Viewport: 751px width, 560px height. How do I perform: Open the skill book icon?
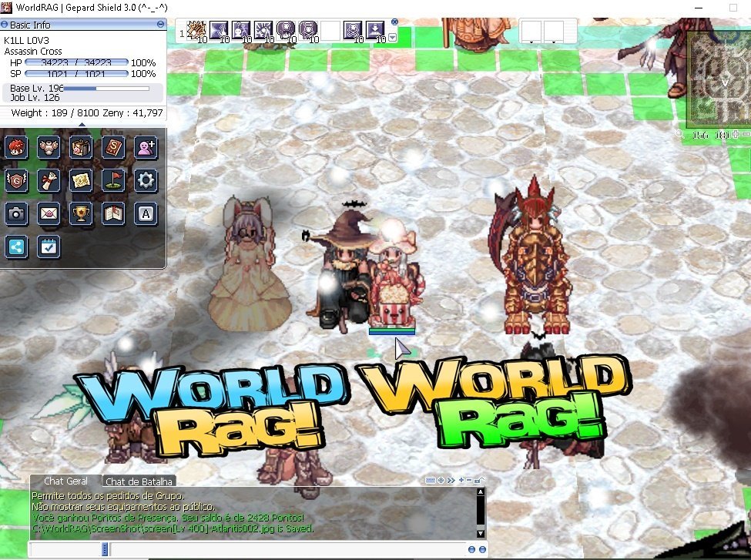click(113, 147)
